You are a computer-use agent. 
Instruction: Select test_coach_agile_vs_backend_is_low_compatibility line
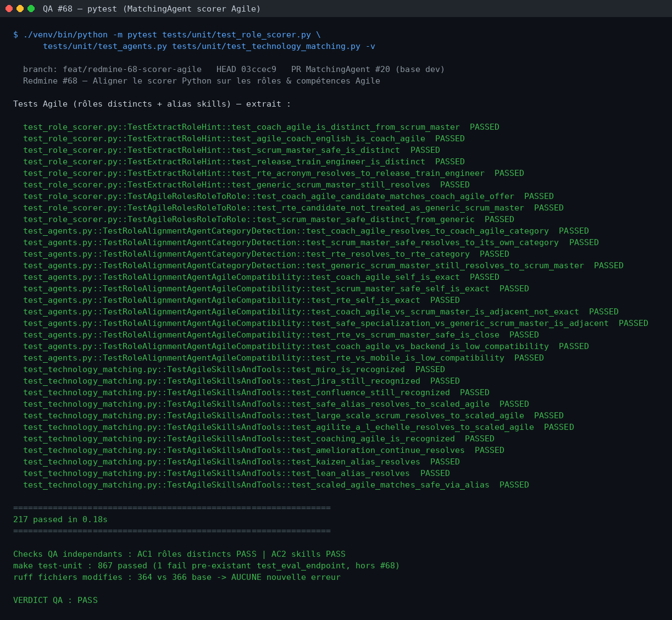306,346
